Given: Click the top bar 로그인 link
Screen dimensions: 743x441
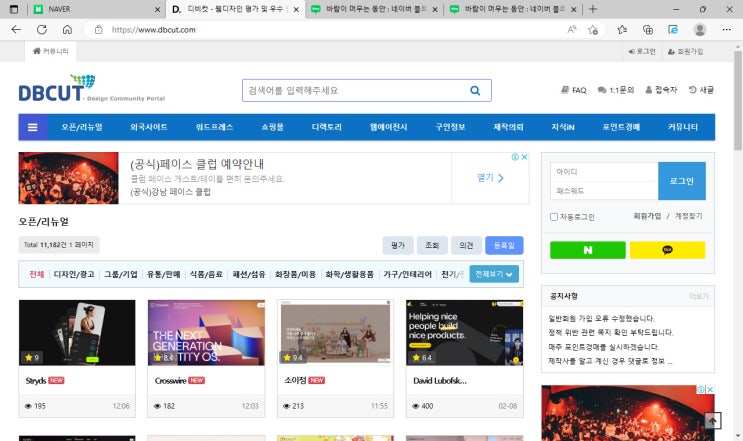Looking at the screenshot, I should (x=642, y=51).
